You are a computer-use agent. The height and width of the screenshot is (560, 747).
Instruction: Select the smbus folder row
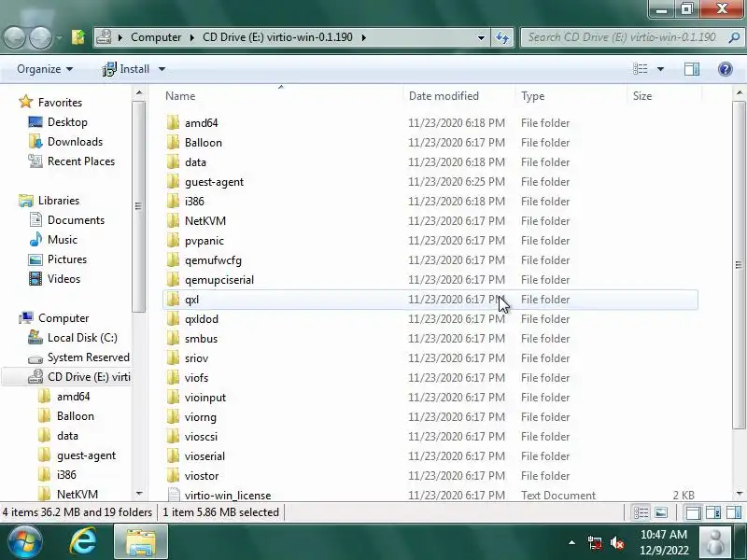[x=430, y=339]
